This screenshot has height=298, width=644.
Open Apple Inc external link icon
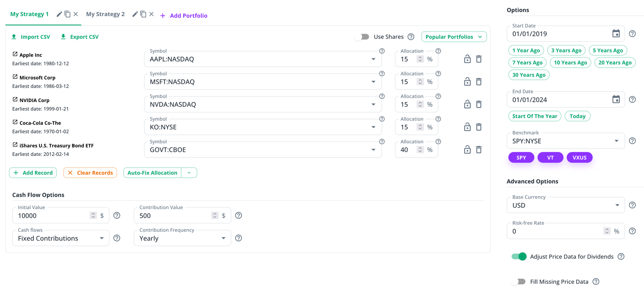point(15,54)
